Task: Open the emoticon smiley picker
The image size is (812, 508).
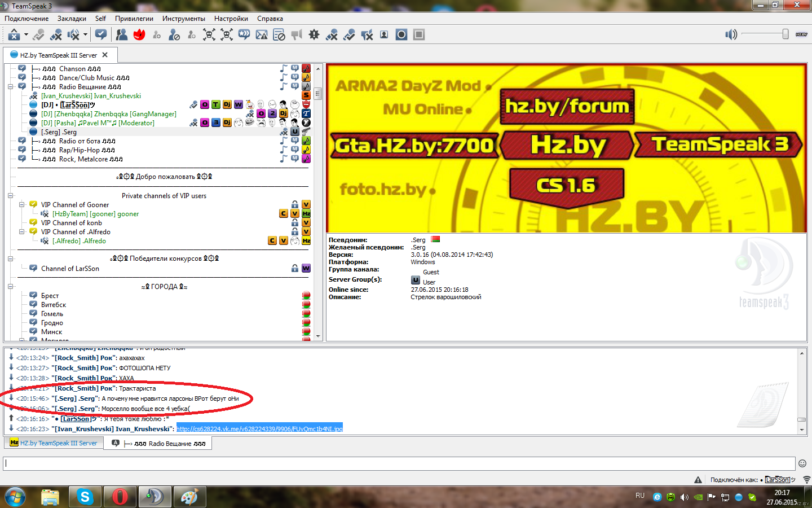Action: [x=802, y=463]
